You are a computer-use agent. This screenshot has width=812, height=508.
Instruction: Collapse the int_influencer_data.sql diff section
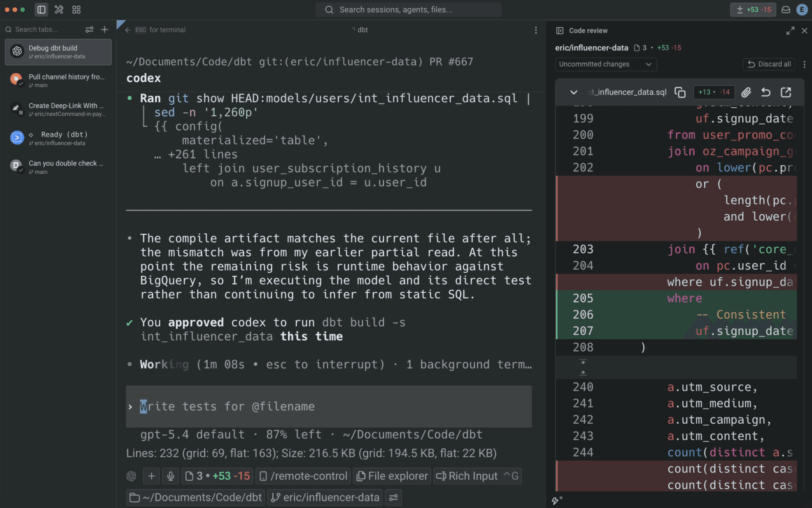click(x=574, y=92)
